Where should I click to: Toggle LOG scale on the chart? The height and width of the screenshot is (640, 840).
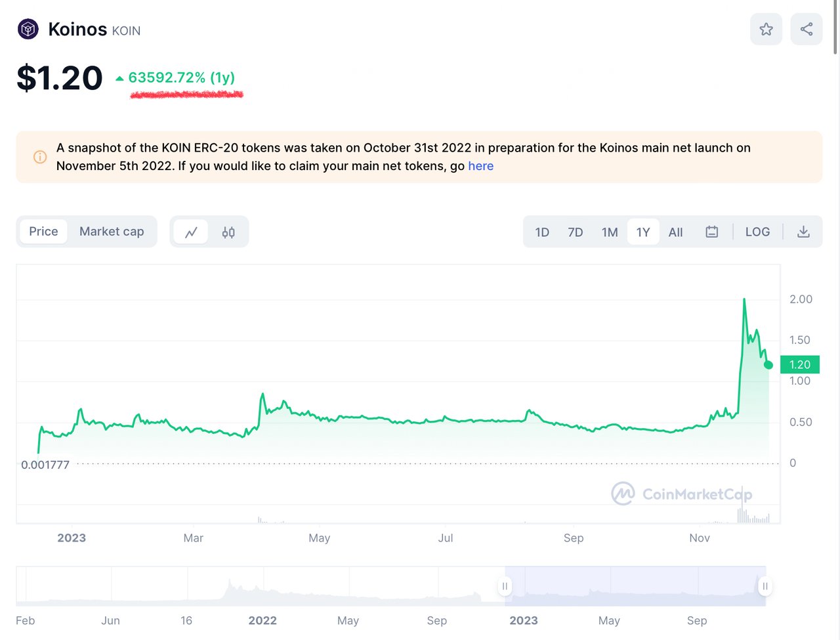tap(757, 232)
